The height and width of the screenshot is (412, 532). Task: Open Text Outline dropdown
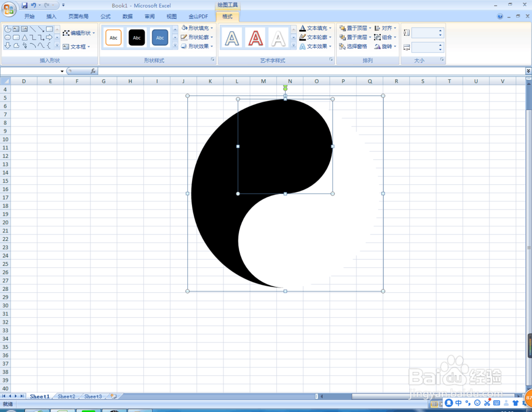point(315,37)
